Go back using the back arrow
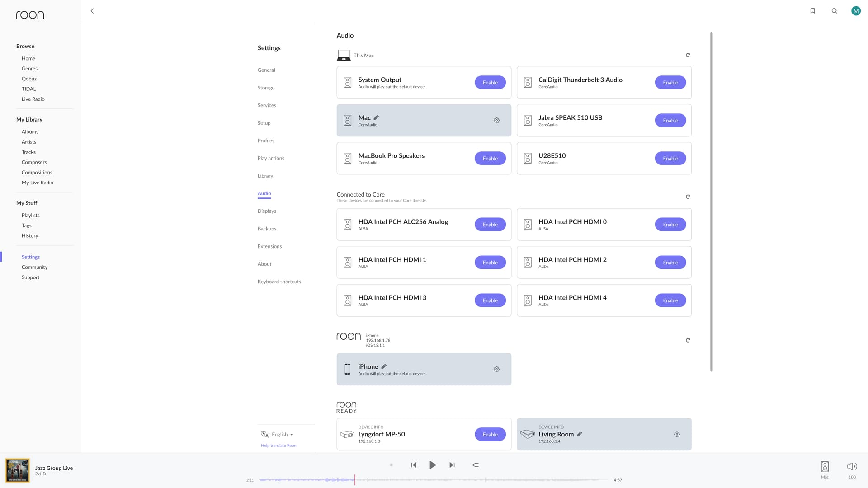 [x=92, y=11]
